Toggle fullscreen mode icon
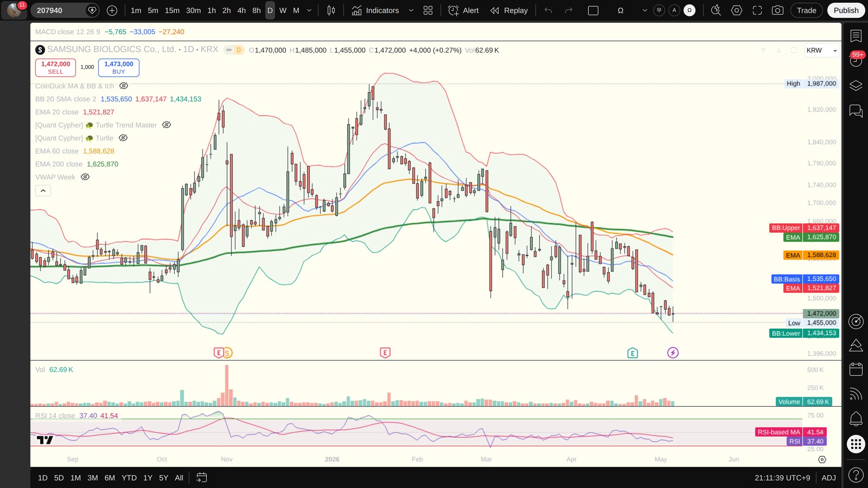Viewport: 868px width, 488px height. [x=757, y=10]
